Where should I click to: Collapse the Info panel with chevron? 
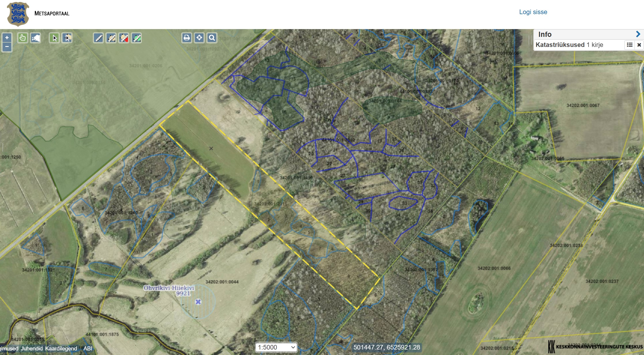[x=638, y=34]
